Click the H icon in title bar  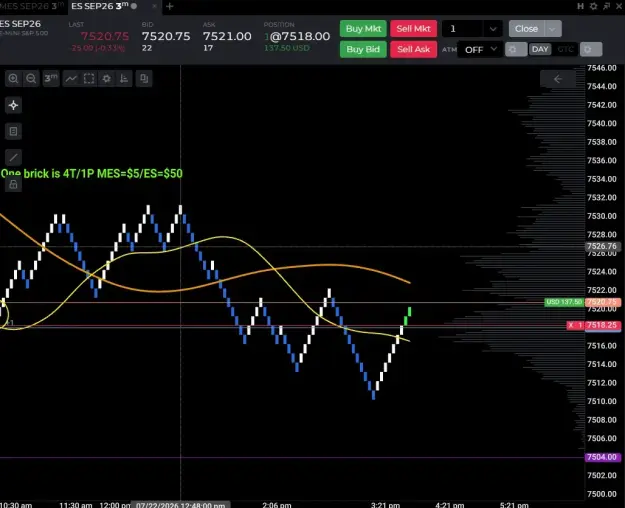[580, 6]
